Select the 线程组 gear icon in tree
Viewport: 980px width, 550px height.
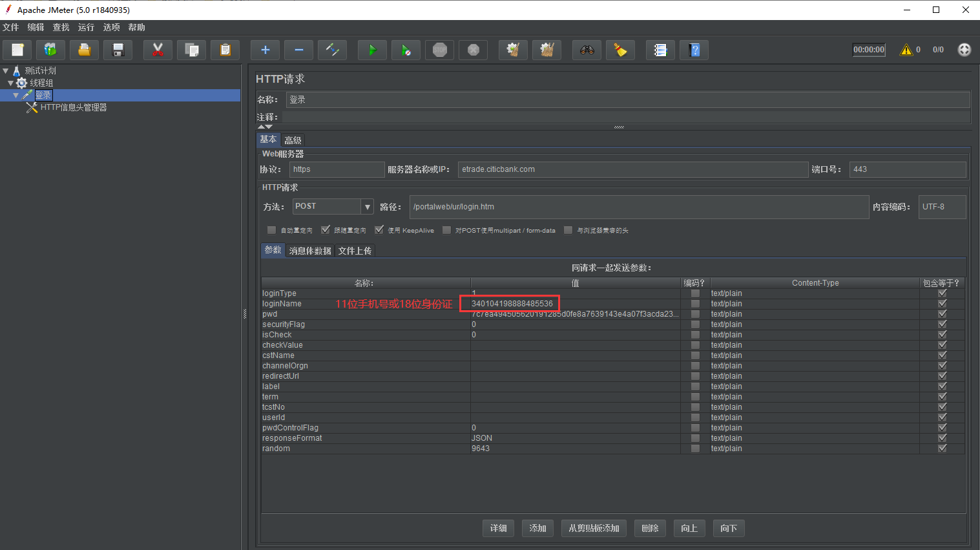point(22,83)
